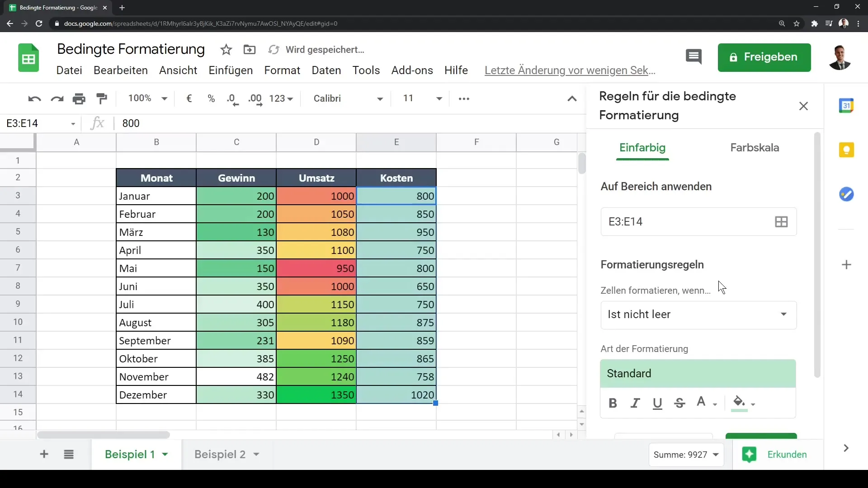Open 'Ist nicht leer' condition dropdown
Viewport: 868px width, 488px height.
[698, 314]
